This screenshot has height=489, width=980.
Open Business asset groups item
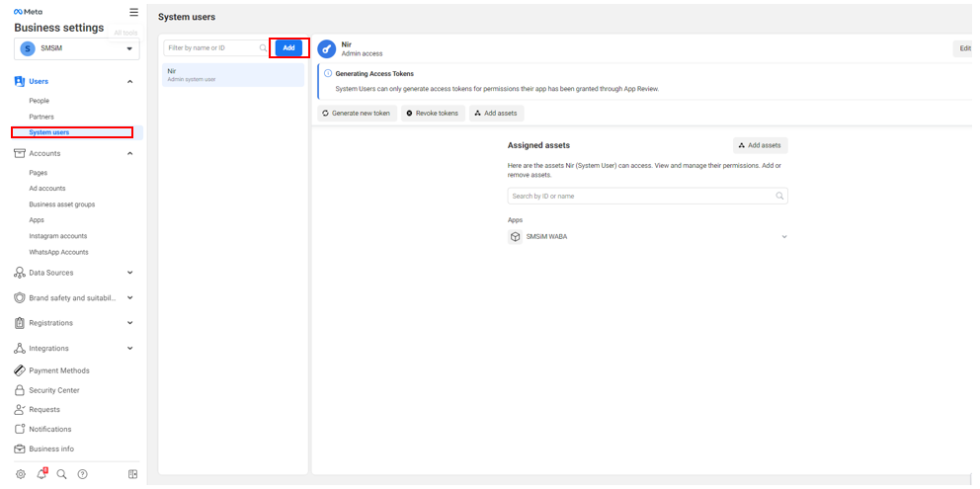pyautogui.click(x=62, y=204)
